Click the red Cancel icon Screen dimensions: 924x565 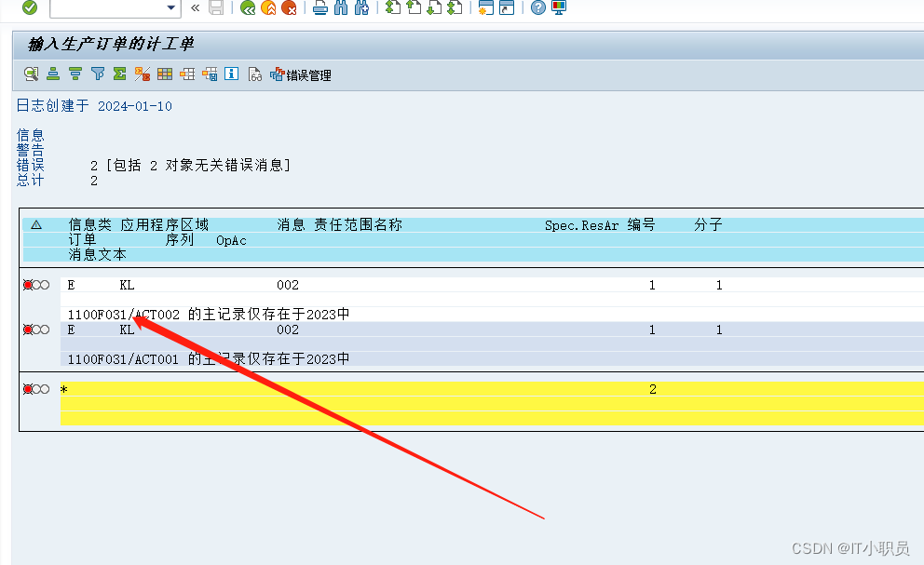[x=289, y=7]
